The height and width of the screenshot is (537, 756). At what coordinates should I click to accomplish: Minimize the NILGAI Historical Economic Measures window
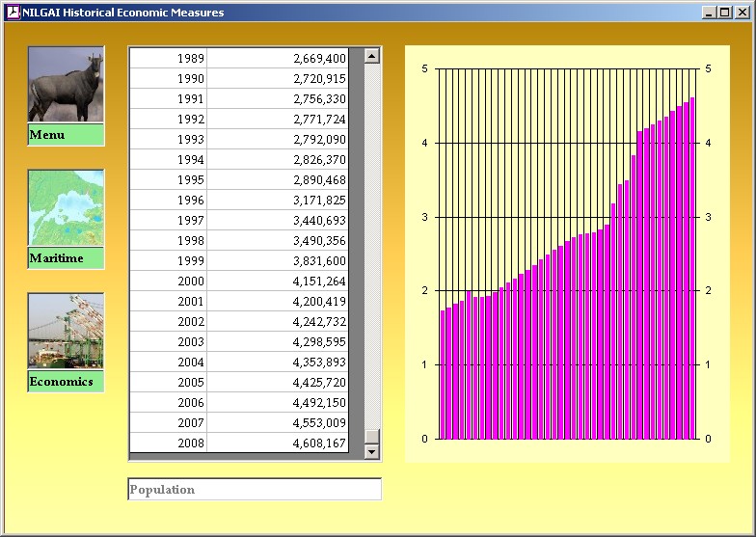click(x=710, y=13)
